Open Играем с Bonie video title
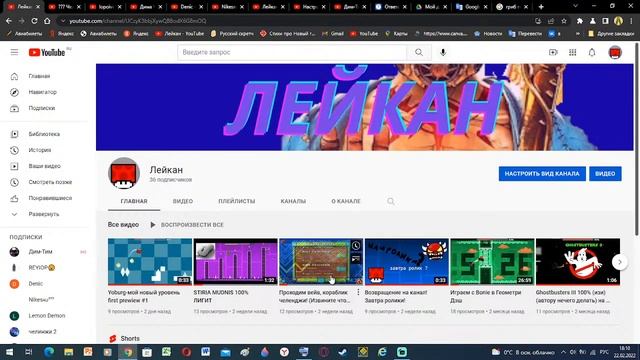This screenshot has height=360, width=640. point(486,296)
